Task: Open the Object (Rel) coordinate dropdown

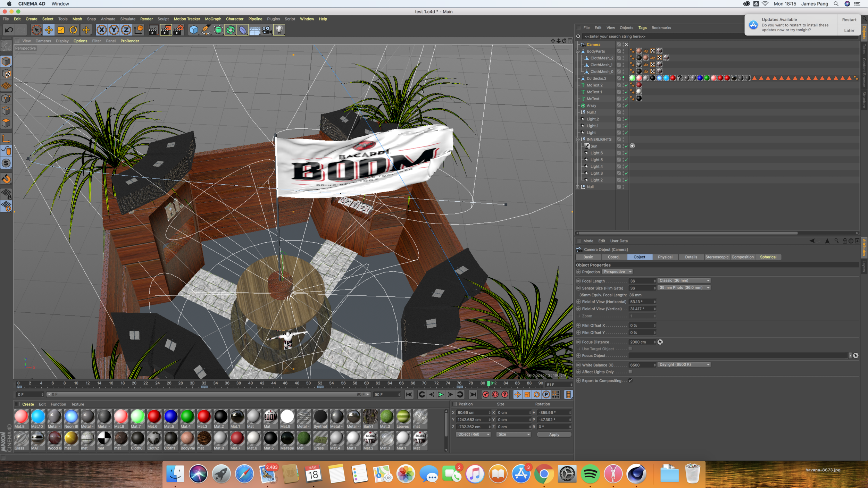Action: 473,435
